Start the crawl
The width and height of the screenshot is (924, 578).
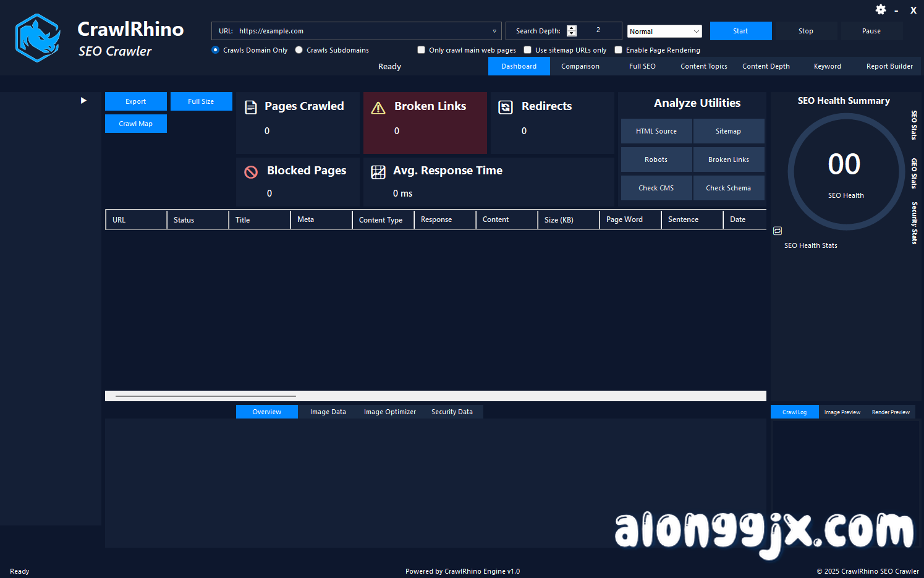tap(740, 31)
